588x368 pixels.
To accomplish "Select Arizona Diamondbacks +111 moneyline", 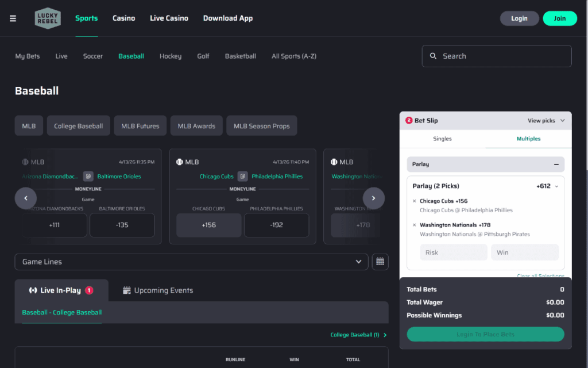I will (55, 225).
